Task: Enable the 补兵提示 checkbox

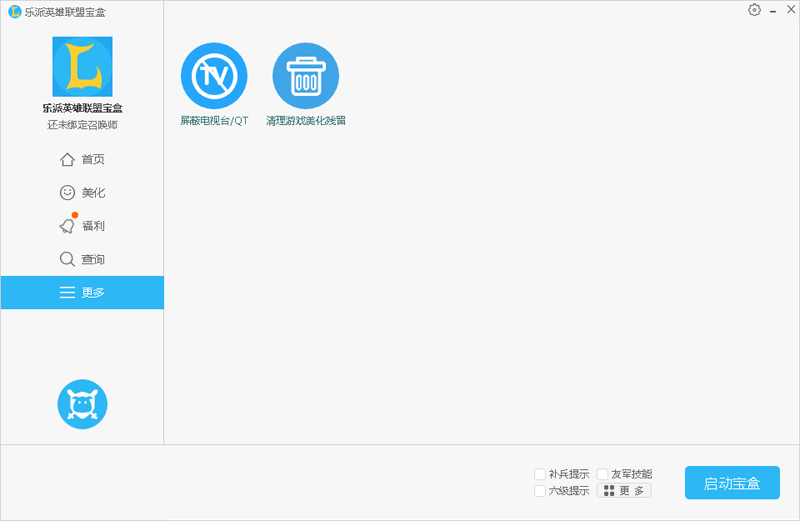Action: click(540, 474)
